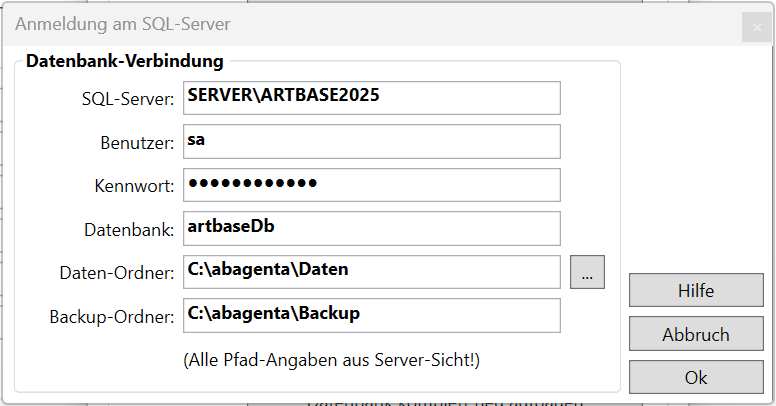
Task: Cancel login with the Abbruch button
Action: point(696,334)
